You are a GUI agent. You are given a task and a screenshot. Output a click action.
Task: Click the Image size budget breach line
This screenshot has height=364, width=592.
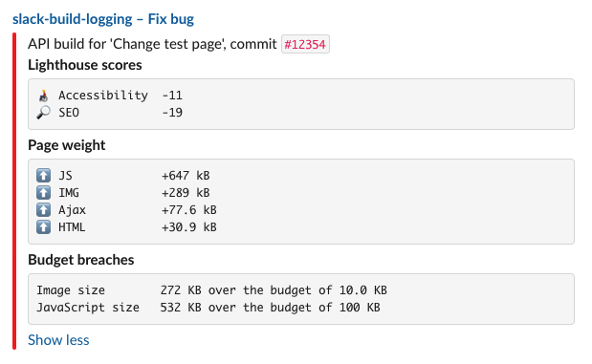point(211,290)
